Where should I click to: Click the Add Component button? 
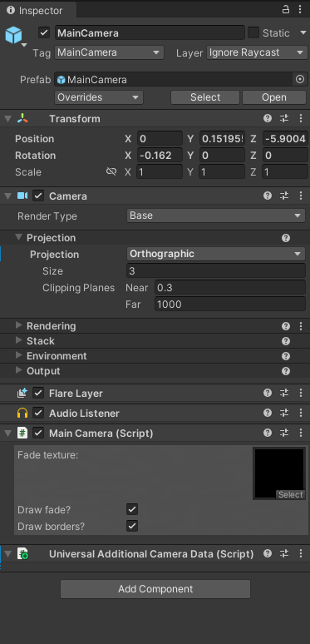click(x=155, y=589)
